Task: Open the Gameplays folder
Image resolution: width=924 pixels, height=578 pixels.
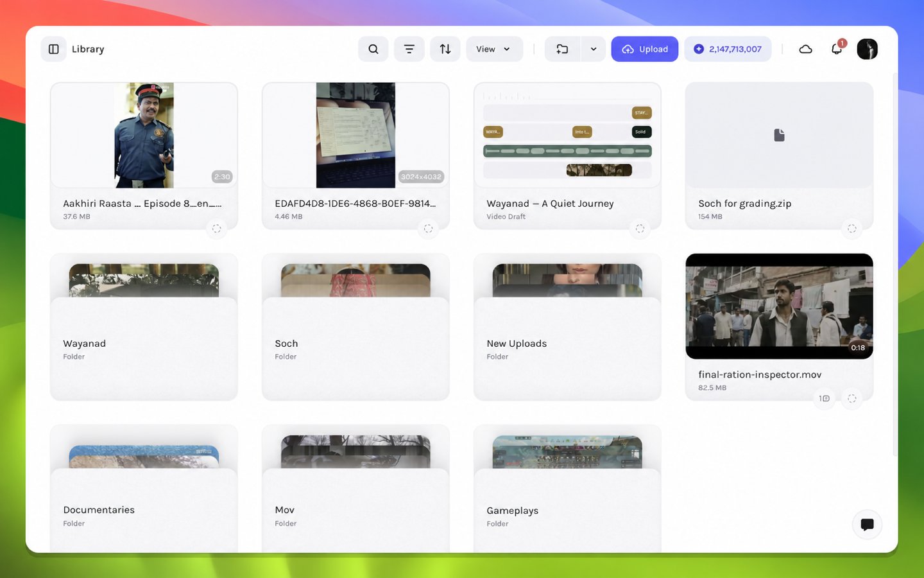Action: [x=567, y=489]
